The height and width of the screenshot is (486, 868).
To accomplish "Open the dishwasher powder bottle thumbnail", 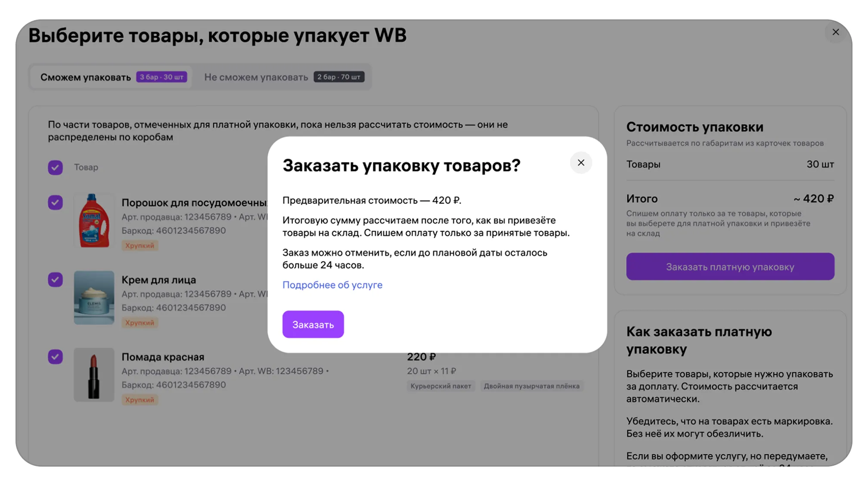I will (x=94, y=221).
